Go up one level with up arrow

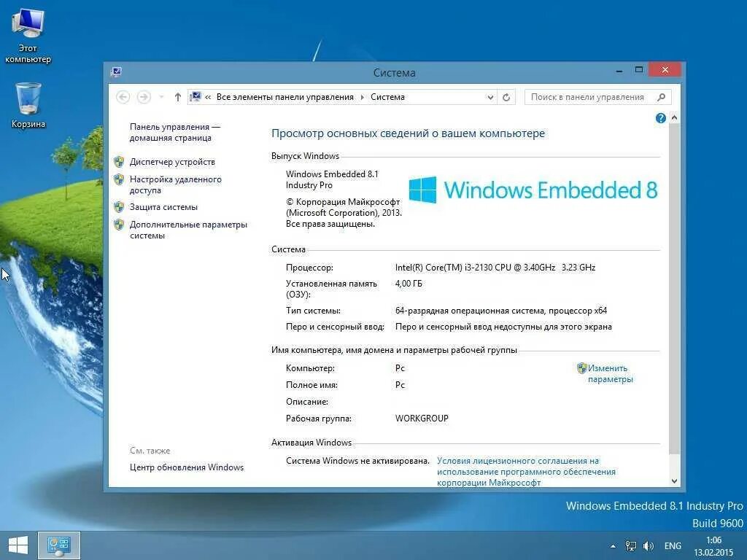point(178,97)
